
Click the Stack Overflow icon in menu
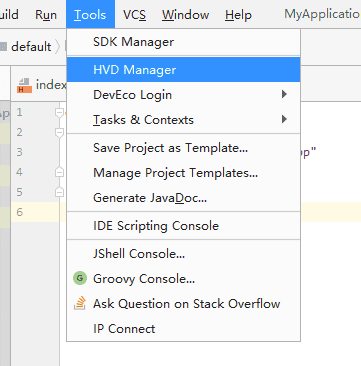80,303
